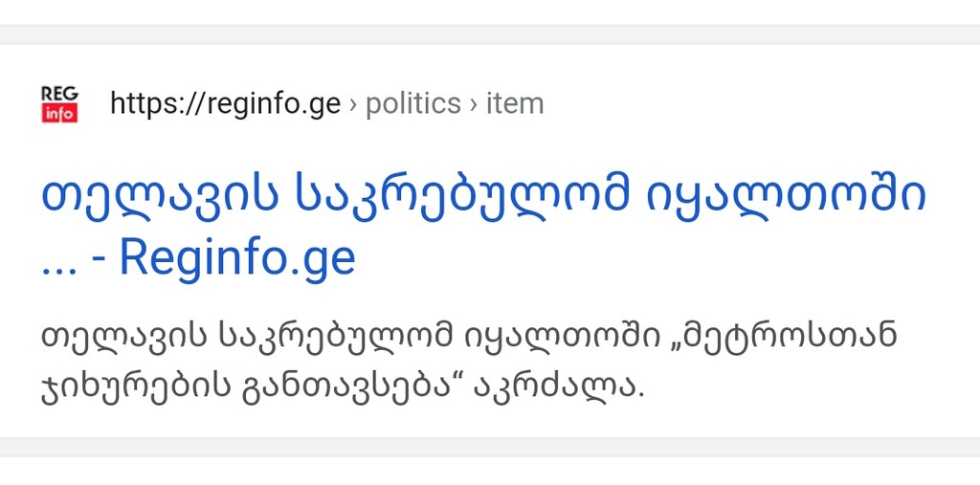This screenshot has width=980, height=485.
Task: Click the ellipsis starting the title's second line
Action: pyautogui.click(x=58, y=270)
